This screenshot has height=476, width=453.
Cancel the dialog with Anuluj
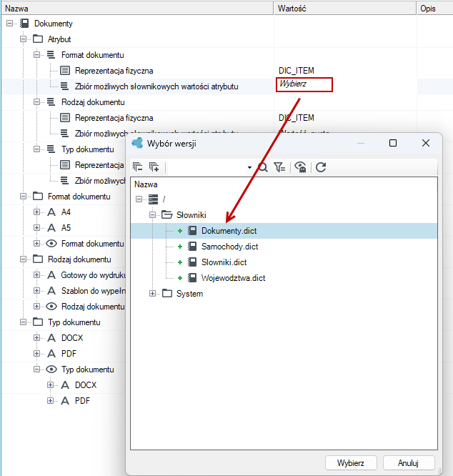click(x=409, y=463)
